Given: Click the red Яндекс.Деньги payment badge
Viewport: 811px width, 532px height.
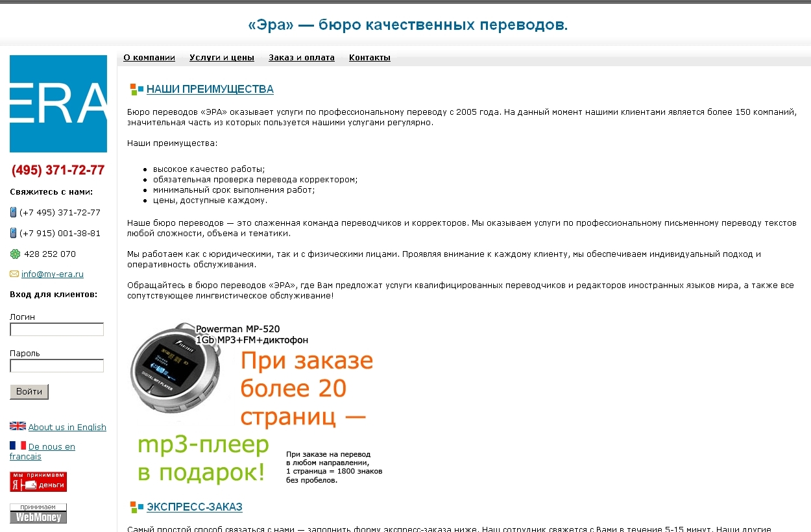Looking at the screenshot, I should coord(38,481).
